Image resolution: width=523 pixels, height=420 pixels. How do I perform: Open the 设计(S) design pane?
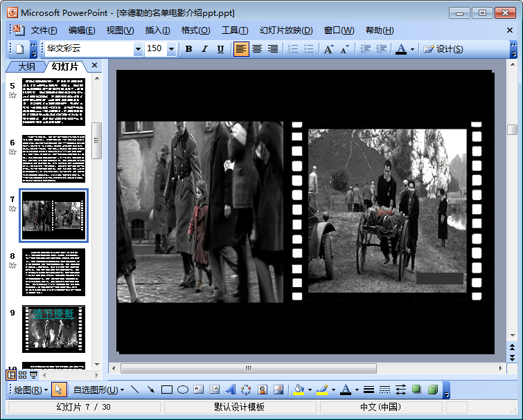pyautogui.click(x=443, y=49)
